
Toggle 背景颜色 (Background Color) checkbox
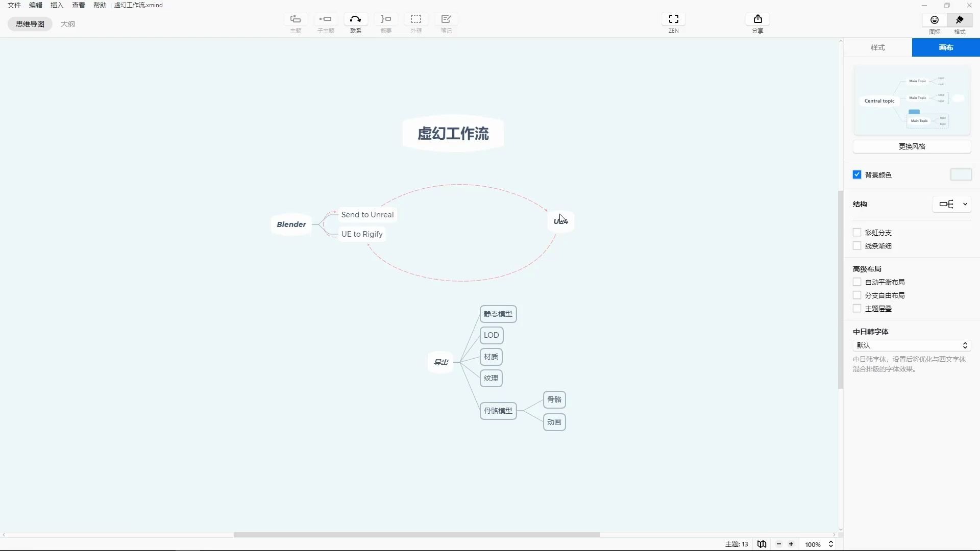857,174
